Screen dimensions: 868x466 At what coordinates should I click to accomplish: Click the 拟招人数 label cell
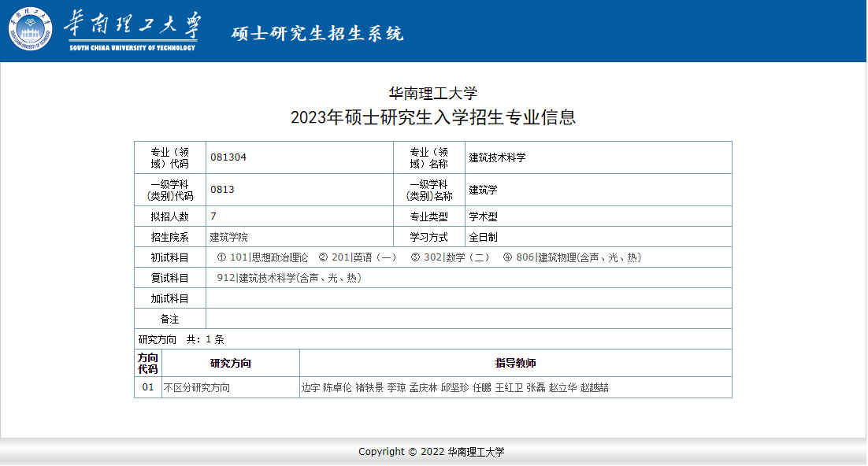170,216
